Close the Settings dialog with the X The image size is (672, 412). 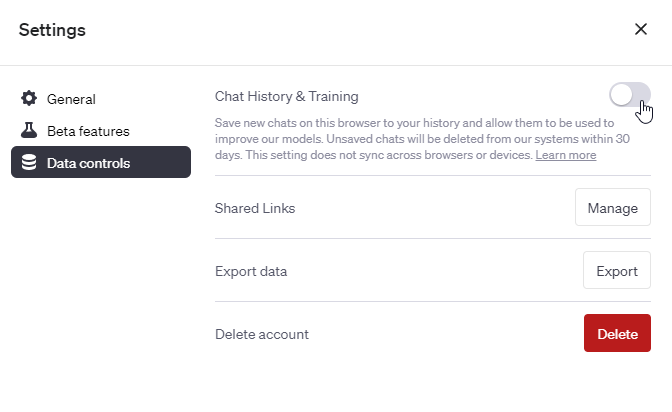tap(641, 29)
